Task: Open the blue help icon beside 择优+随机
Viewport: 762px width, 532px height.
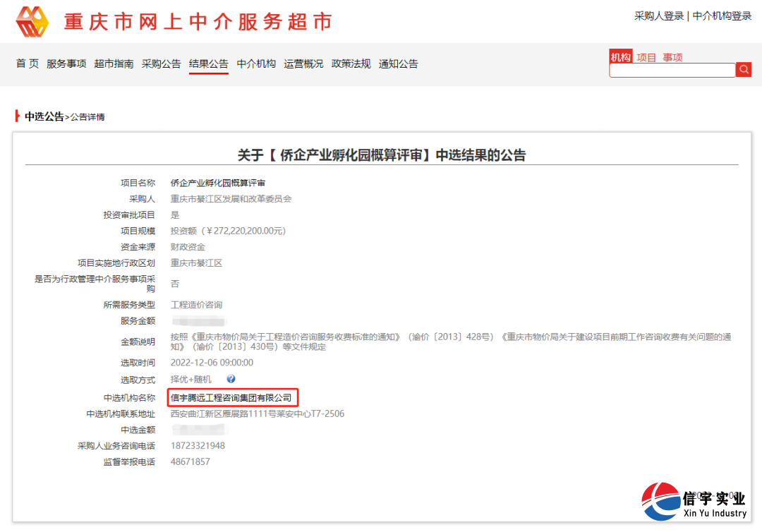Action: coord(231,379)
